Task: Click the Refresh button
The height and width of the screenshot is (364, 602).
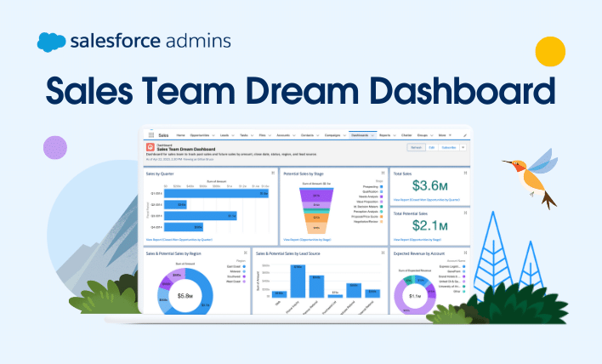Action: 416,147
